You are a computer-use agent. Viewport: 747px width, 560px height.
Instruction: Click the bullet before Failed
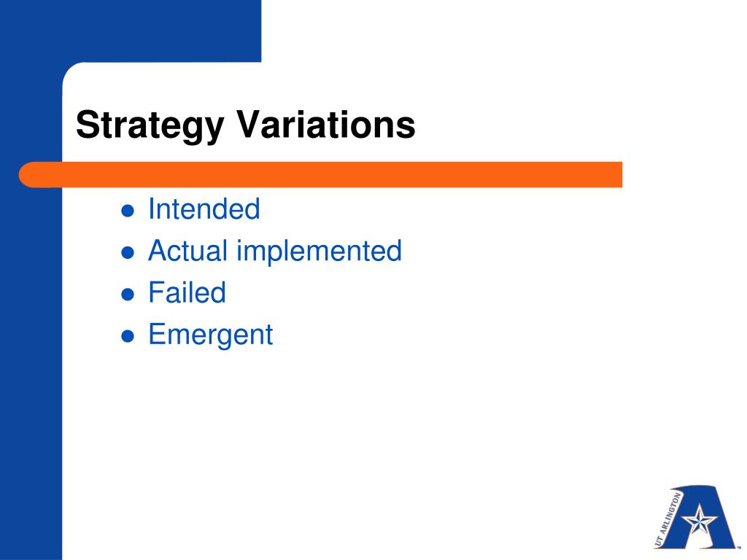click(x=128, y=295)
